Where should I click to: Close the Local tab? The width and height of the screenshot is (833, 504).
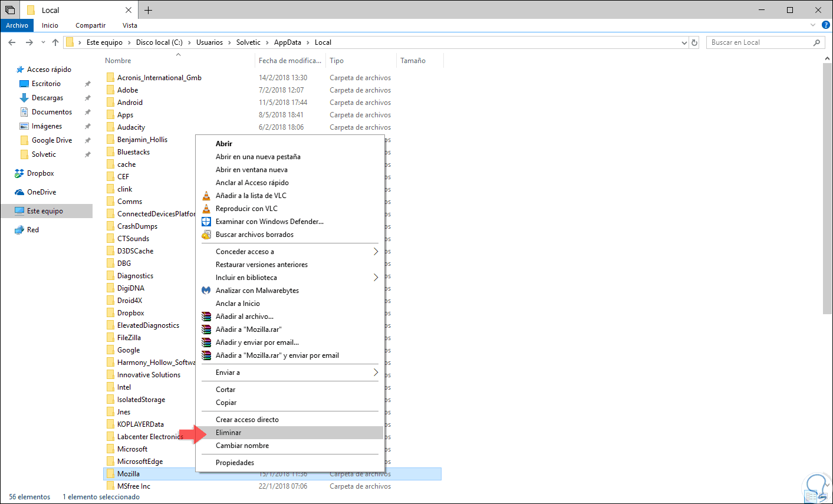pyautogui.click(x=129, y=10)
